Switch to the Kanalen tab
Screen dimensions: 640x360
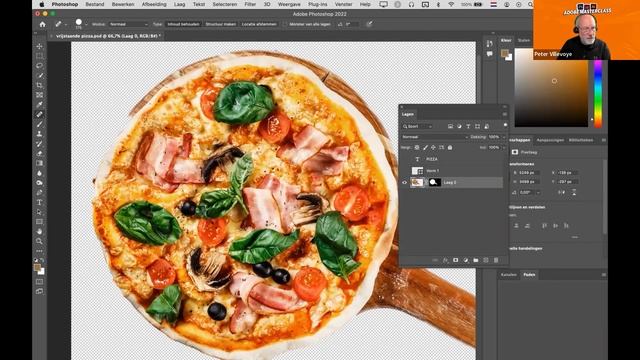509,275
